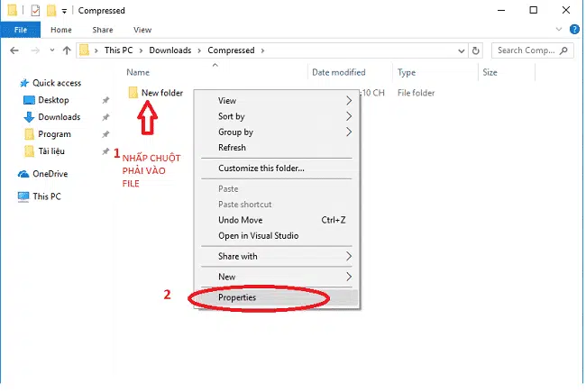This screenshot has height=392, width=586.
Task: Click the Desktop icon in Quick access
Action: 29,100
